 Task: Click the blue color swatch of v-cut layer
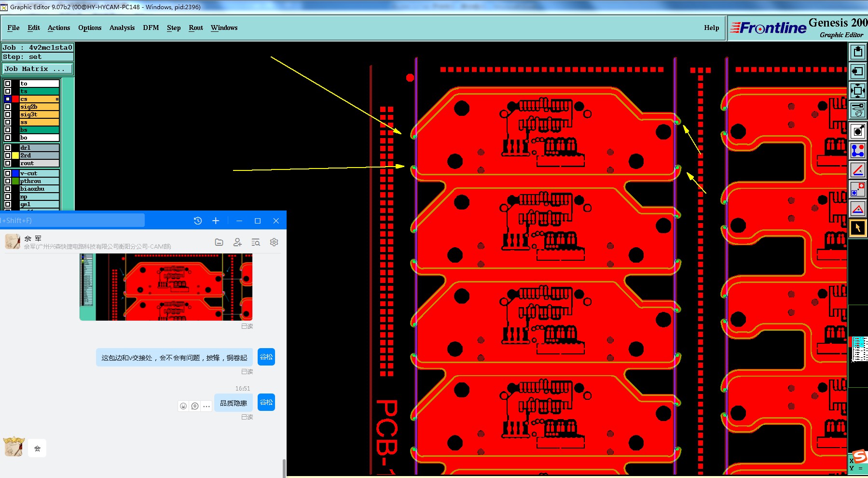[x=15, y=173]
